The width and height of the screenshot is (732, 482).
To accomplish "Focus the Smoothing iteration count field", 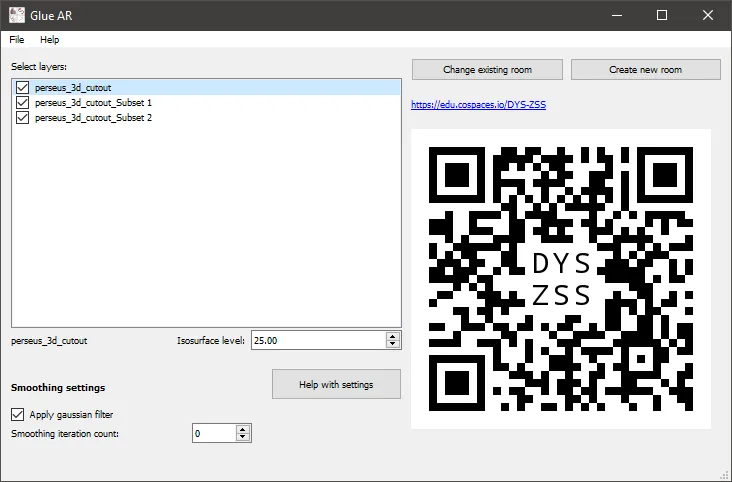I will 214,433.
